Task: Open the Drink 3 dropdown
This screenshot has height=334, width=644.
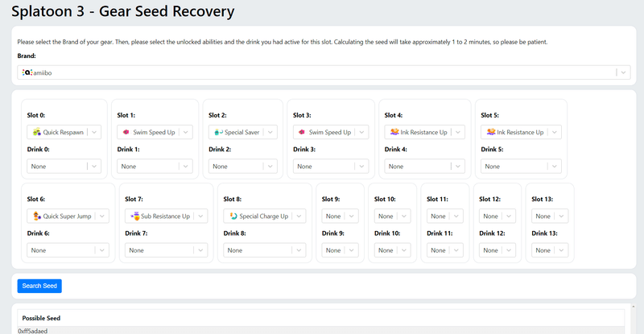Action: click(331, 166)
